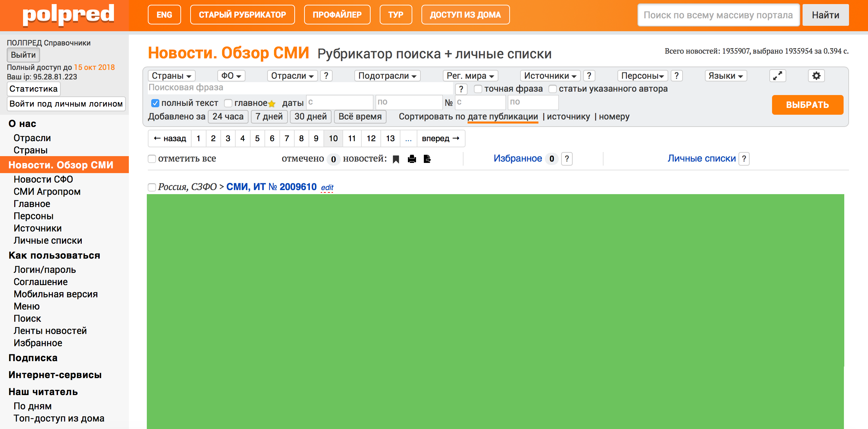
Task: Click help question mark next to Персоны
Action: point(677,76)
